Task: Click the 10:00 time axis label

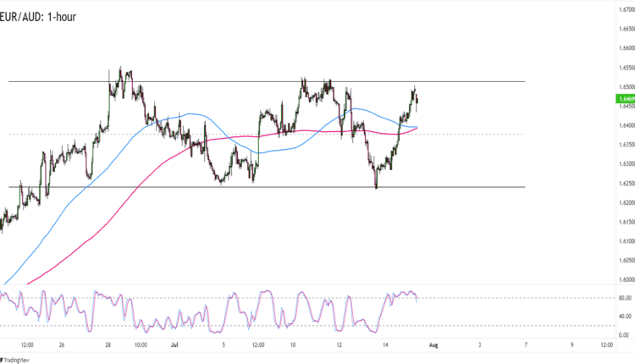Action: point(141,345)
